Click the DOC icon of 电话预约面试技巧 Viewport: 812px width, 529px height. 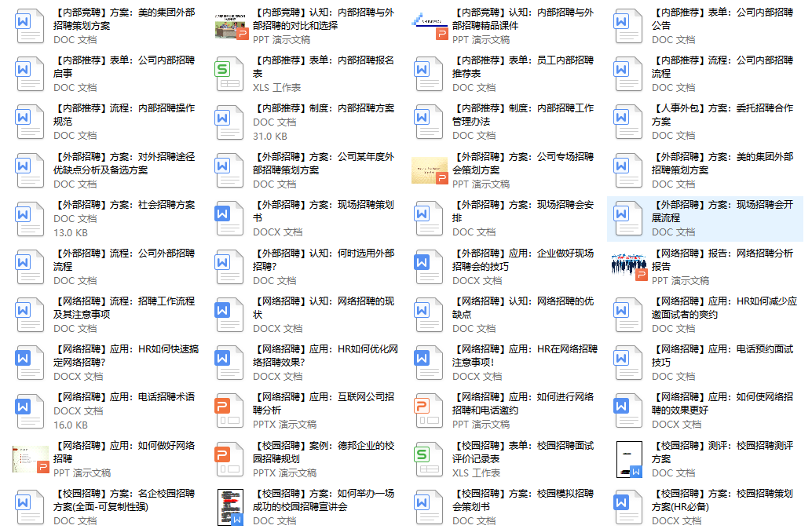click(628, 363)
